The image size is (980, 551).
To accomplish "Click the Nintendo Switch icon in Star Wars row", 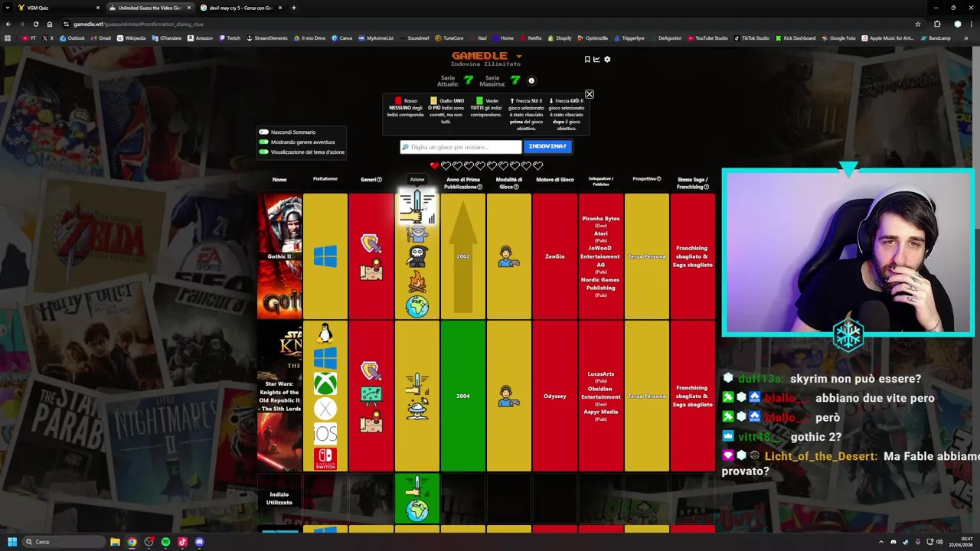I will tap(325, 458).
